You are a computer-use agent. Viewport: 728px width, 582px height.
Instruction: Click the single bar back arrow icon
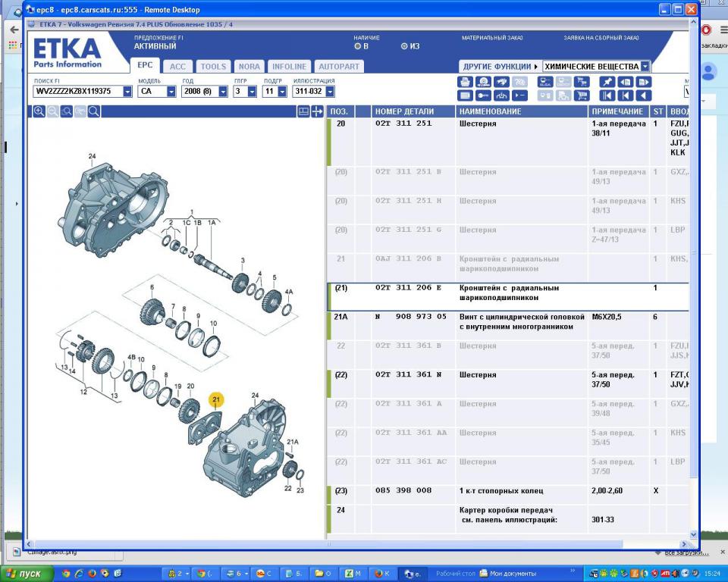(x=626, y=95)
